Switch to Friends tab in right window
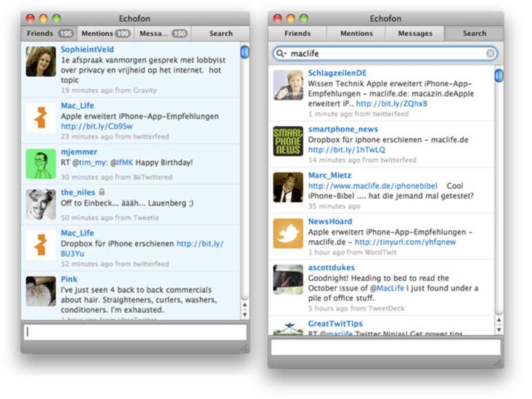 [x=298, y=34]
